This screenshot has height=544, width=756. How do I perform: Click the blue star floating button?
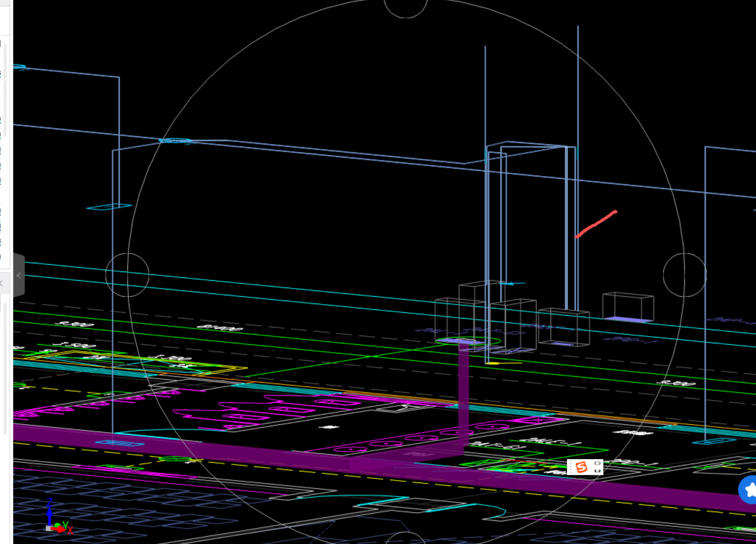coord(748,490)
